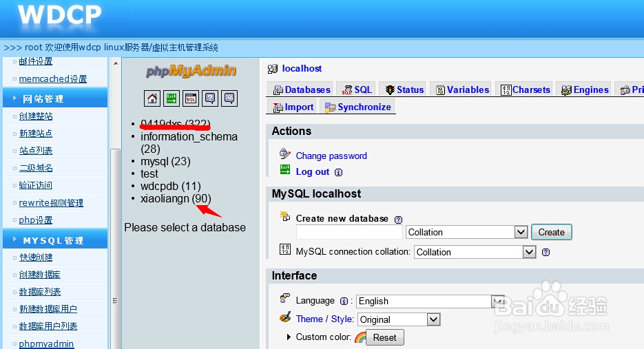Click the Reset color button
Image resolution: width=644 pixels, height=349 pixels.
pos(385,337)
